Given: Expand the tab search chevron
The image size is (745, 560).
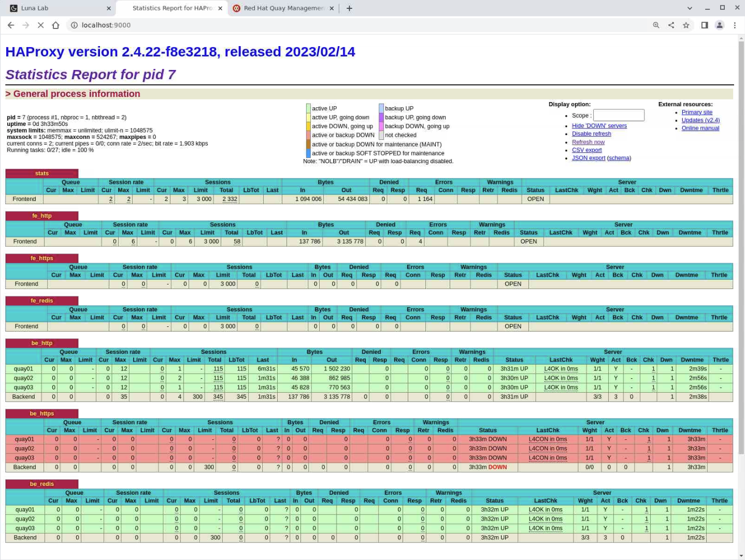Looking at the screenshot, I should click(x=690, y=8).
